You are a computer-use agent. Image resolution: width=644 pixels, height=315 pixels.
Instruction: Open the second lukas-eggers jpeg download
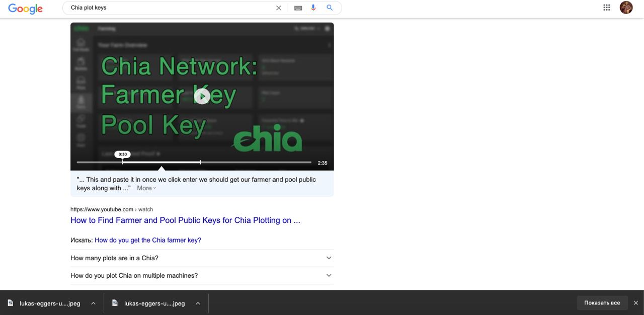point(154,303)
